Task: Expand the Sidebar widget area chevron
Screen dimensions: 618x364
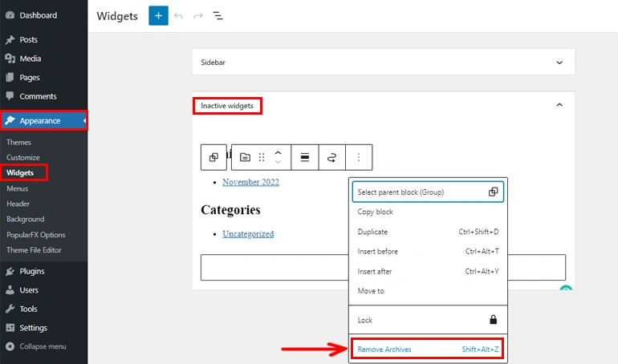Action: [559, 63]
